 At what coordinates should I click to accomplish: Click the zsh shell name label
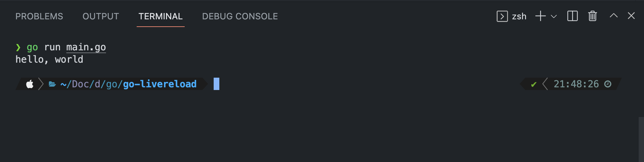click(519, 16)
